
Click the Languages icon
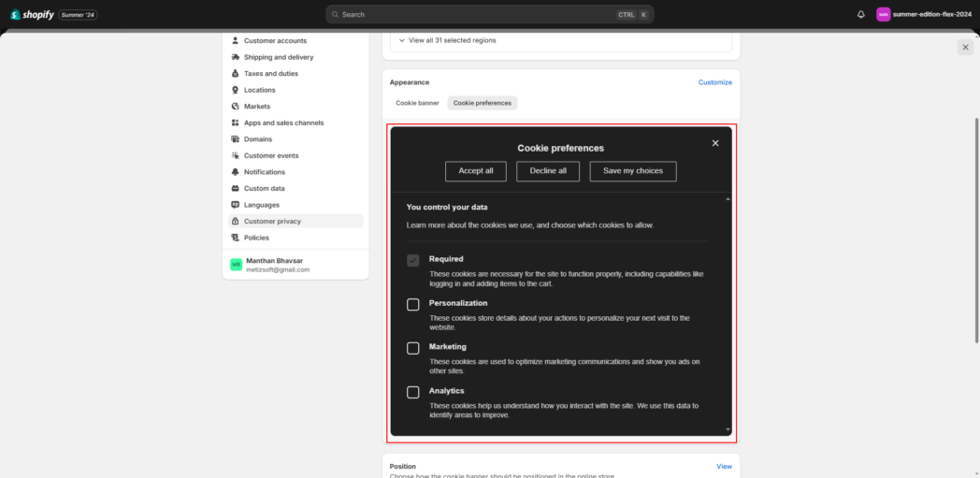click(235, 205)
